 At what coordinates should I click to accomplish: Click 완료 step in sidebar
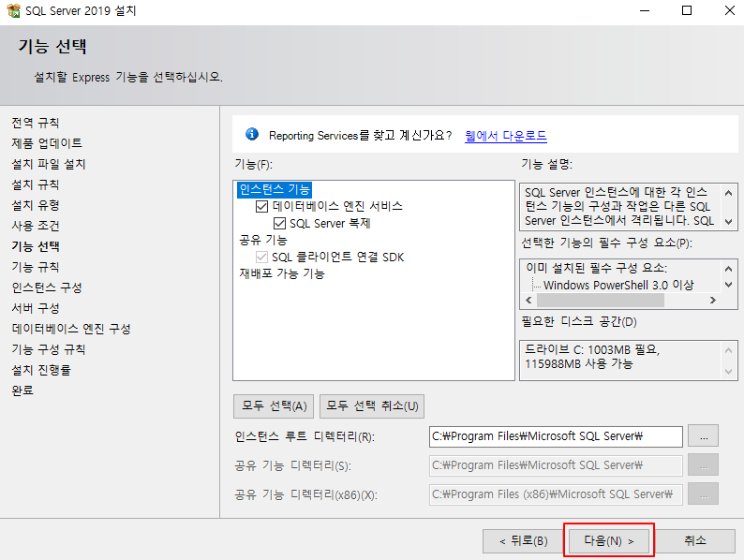click(22, 391)
